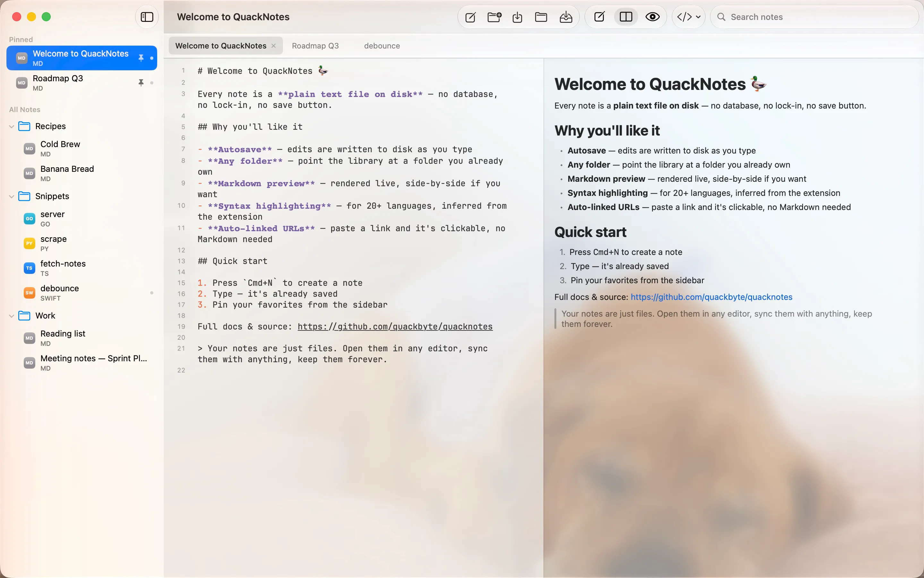Image resolution: width=924 pixels, height=578 pixels.
Task: Click editor line '# Welcome to QuackNotes'
Action: click(x=263, y=71)
